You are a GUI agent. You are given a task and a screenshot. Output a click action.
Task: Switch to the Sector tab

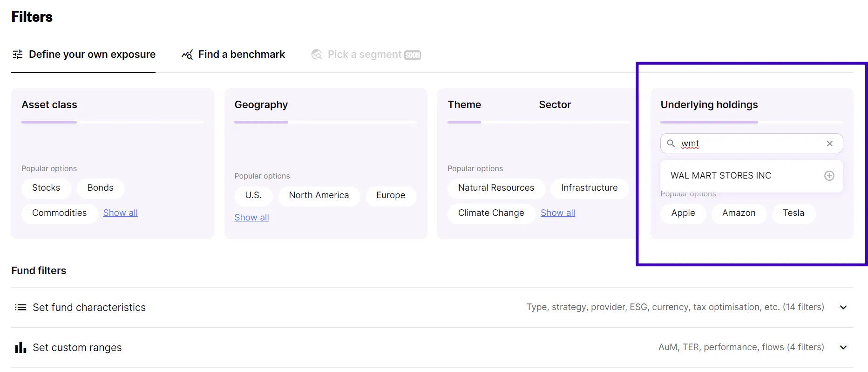coord(555,105)
